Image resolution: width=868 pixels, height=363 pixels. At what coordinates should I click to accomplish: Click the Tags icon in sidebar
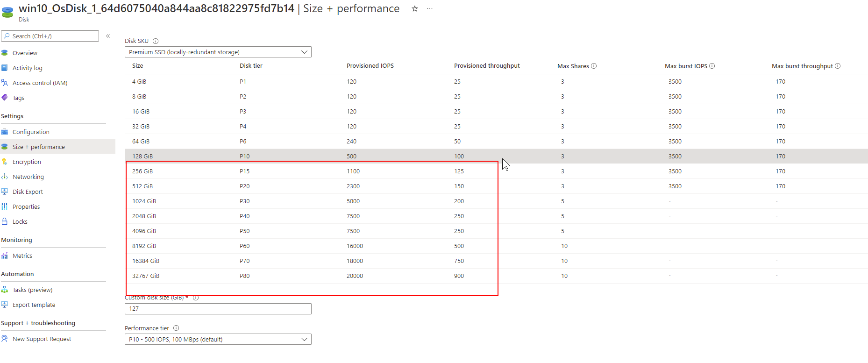(x=5, y=98)
